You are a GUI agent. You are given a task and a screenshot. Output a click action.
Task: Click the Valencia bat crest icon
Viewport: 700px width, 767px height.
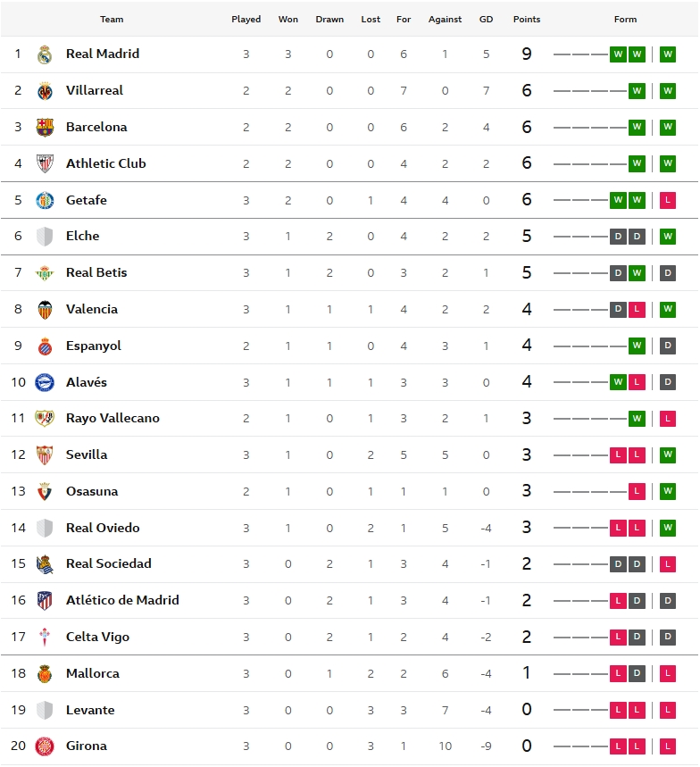tap(45, 310)
